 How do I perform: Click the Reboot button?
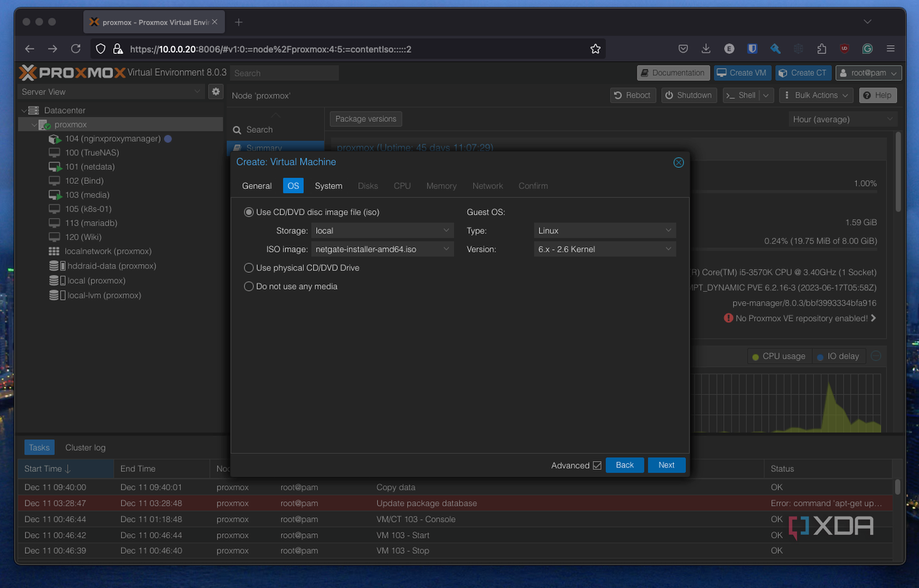pyautogui.click(x=632, y=95)
